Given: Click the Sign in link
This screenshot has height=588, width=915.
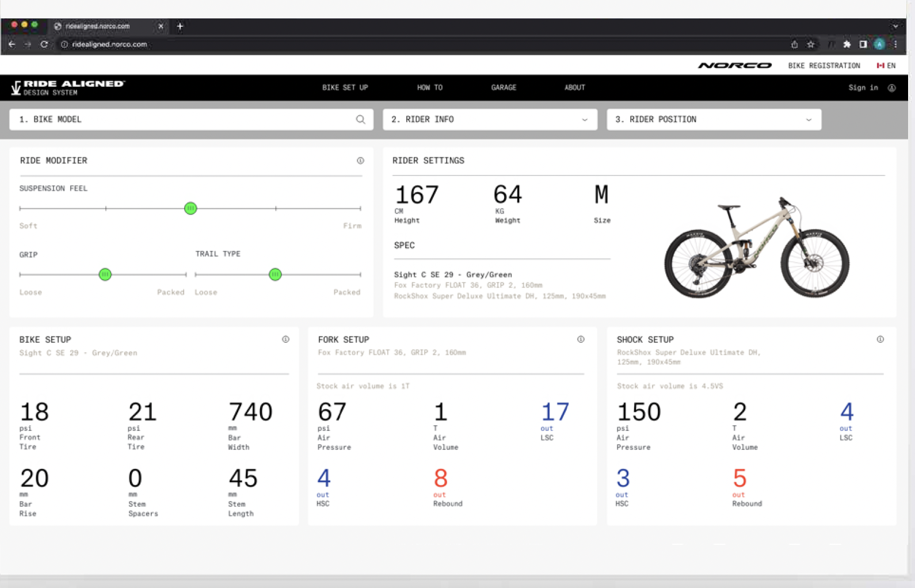Looking at the screenshot, I should pos(863,88).
